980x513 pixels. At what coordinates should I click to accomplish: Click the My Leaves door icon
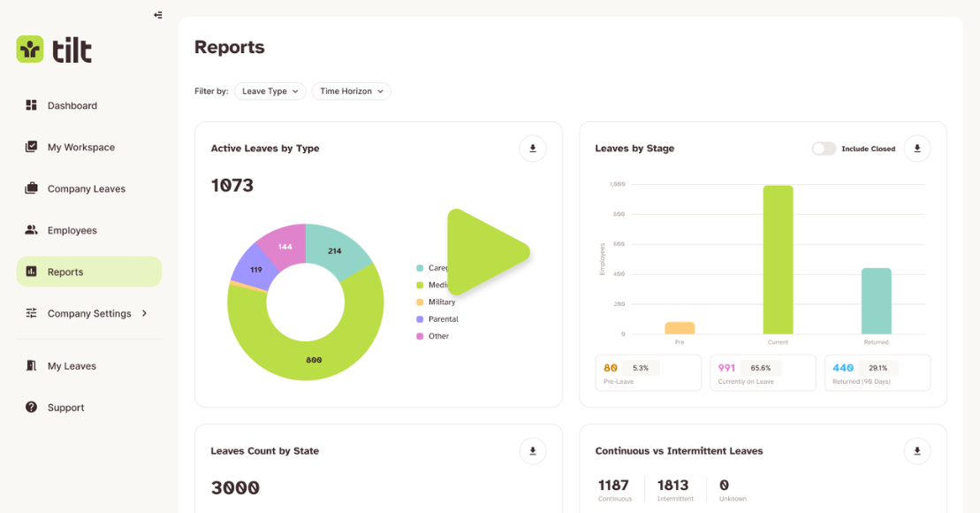pos(31,365)
